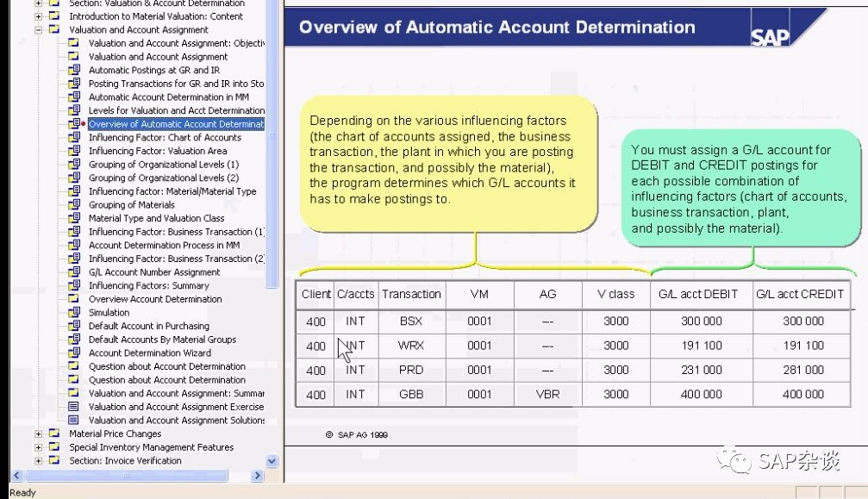This screenshot has width=868, height=499.
Task: Click the '281 000' credit account cell
Action: pos(803,370)
